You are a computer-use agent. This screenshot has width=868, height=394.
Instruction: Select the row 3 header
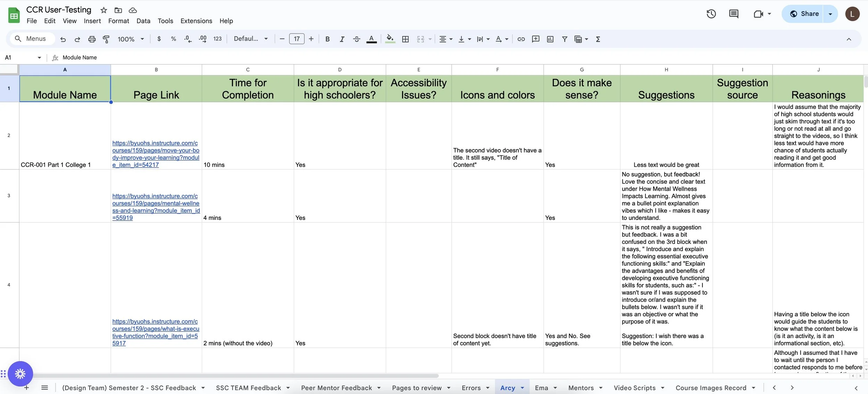(x=9, y=196)
